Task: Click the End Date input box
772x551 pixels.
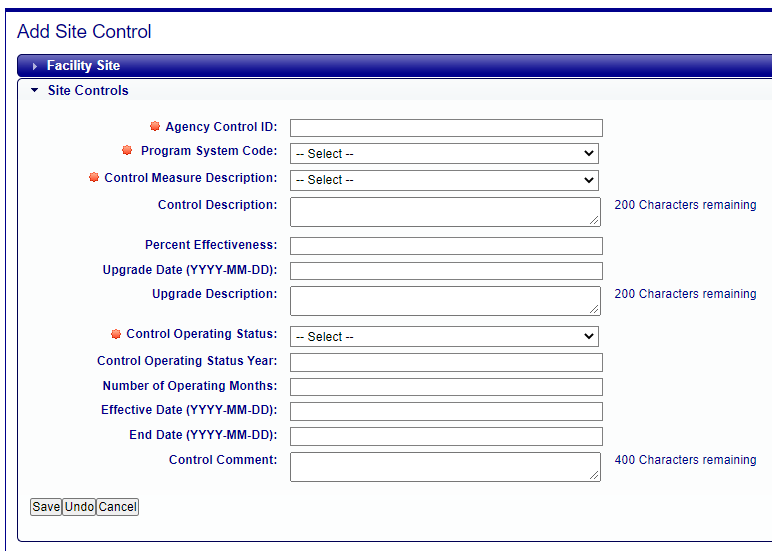Action: click(446, 436)
